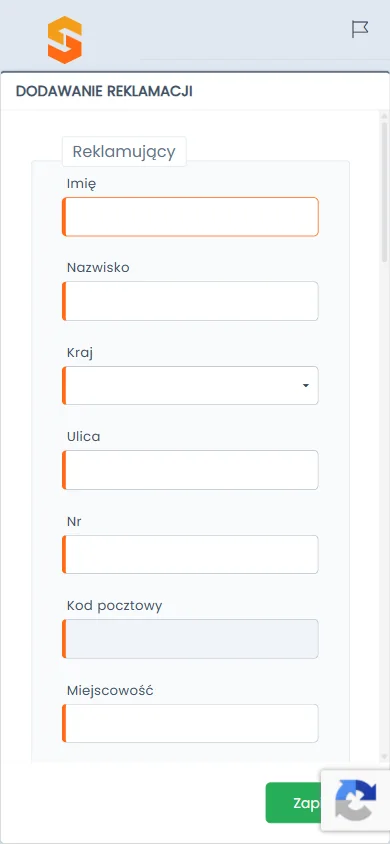Focus the Imię input field
Viewport: 390px width, 844px height.
coord(190,216)
